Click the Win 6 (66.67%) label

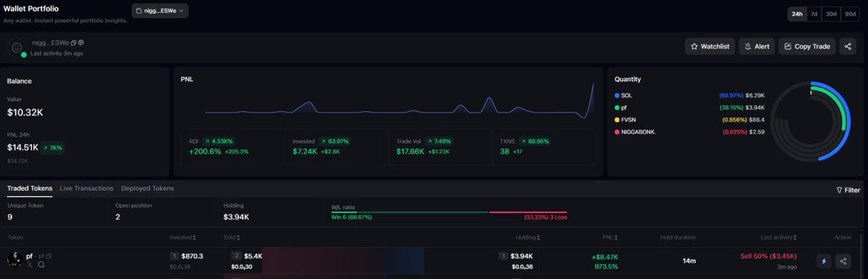[x=352, y=217]
